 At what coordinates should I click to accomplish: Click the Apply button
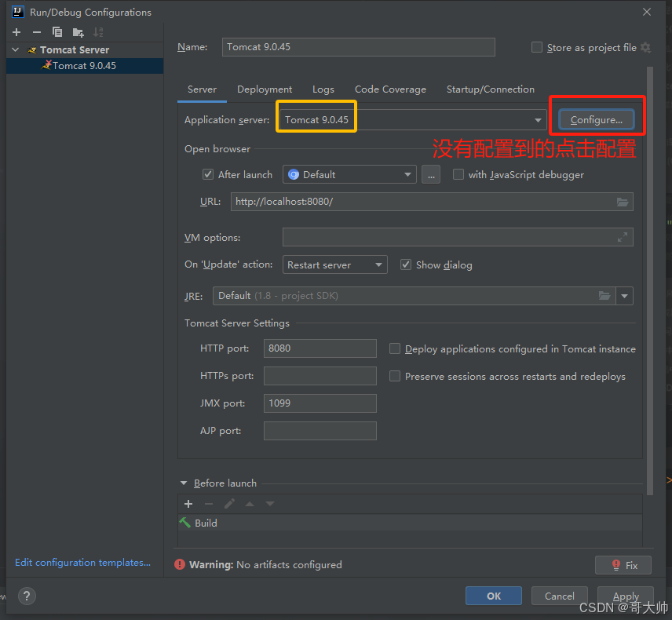(x=625, y=596)
